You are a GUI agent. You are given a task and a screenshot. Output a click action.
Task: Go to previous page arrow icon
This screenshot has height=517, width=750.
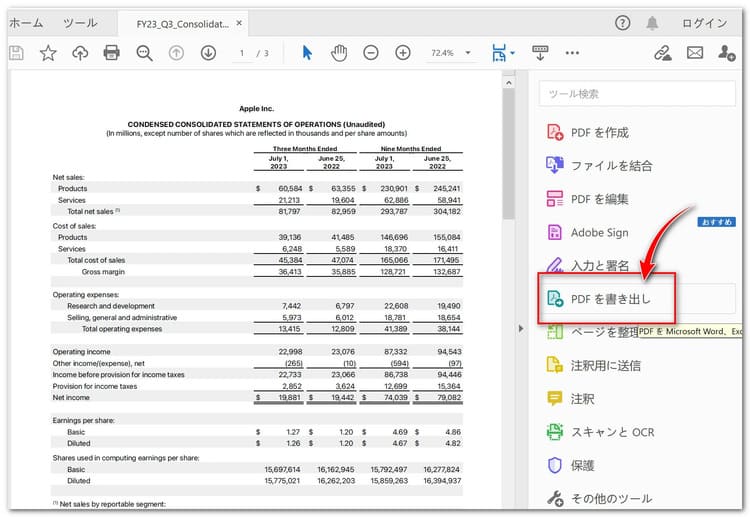[176, 53]
